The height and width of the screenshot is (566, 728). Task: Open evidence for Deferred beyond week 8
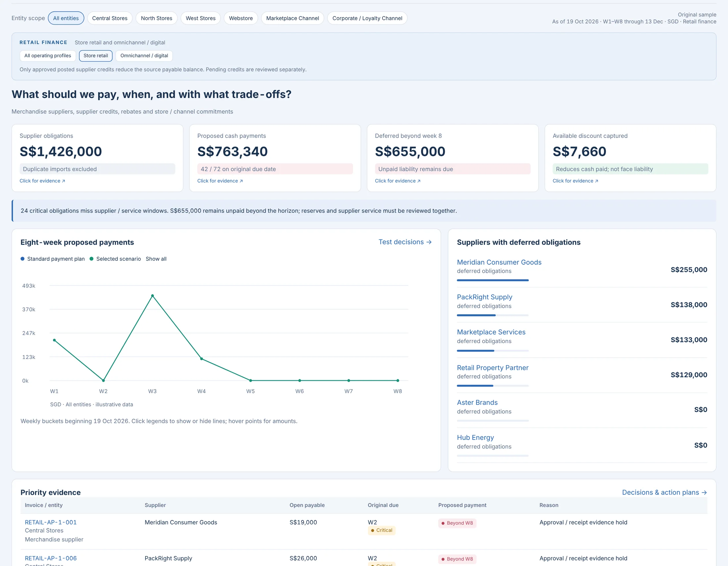point(398,181)
